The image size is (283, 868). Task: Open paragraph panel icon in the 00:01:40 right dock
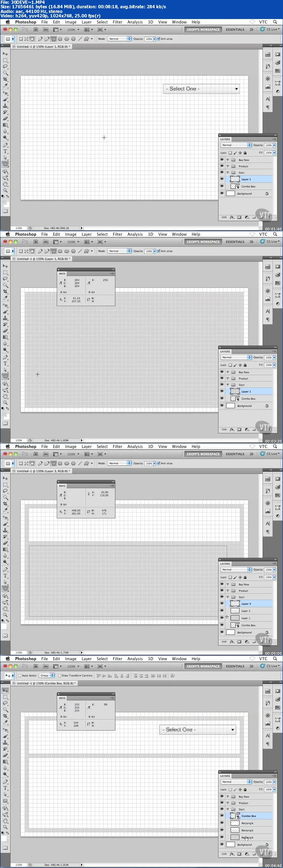(x=268, y=107)
